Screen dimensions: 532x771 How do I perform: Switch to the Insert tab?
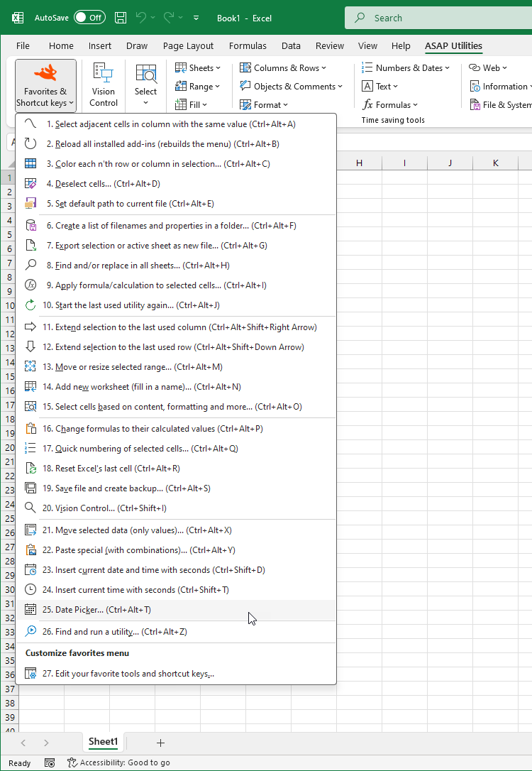point(100,45)
